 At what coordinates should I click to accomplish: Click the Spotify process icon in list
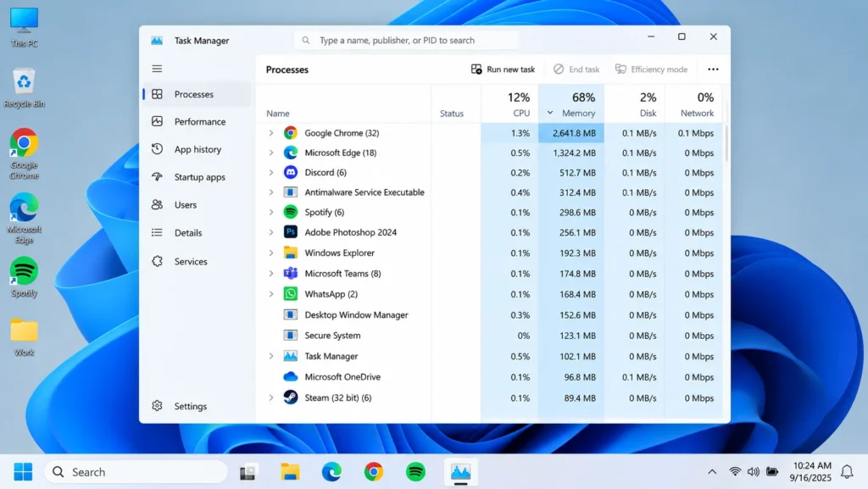[x=291, y=213]
